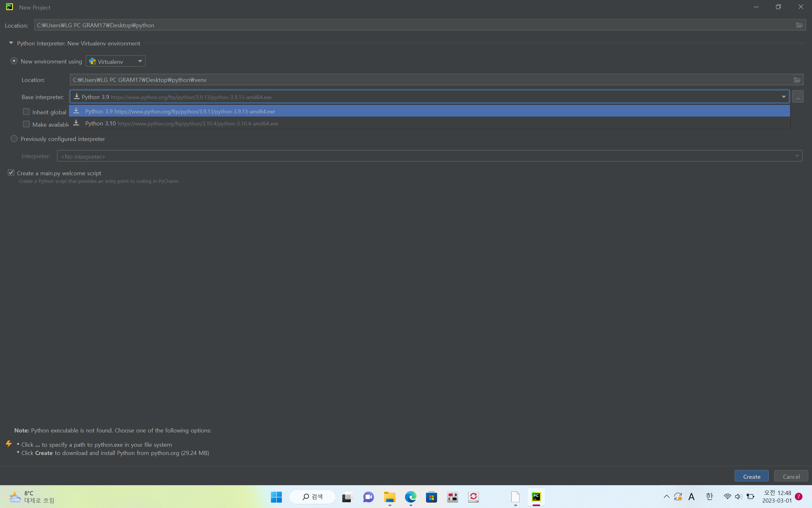Open Microsoft Store from taskbar
The height and width of the screenshot is (508, 812).
(x=431, y=497)
